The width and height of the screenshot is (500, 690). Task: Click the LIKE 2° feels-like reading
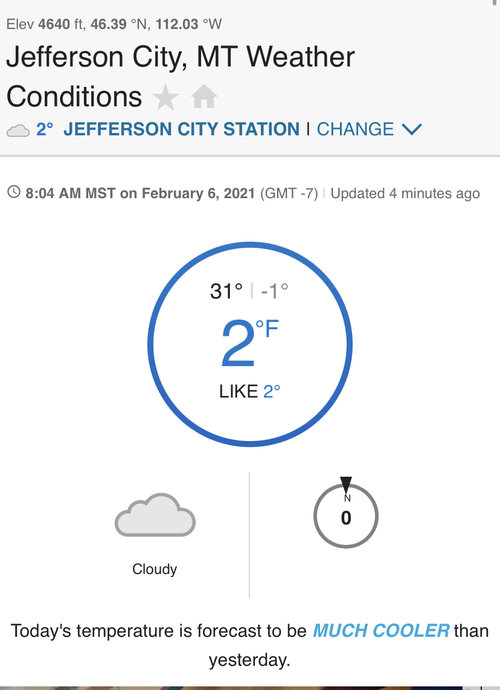250,391
